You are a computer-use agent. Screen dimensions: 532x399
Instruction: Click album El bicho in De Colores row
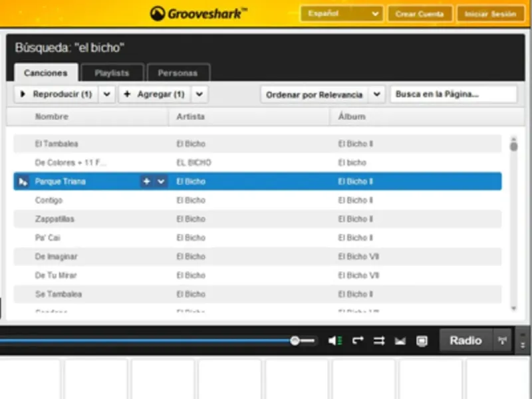pos(352,162)
